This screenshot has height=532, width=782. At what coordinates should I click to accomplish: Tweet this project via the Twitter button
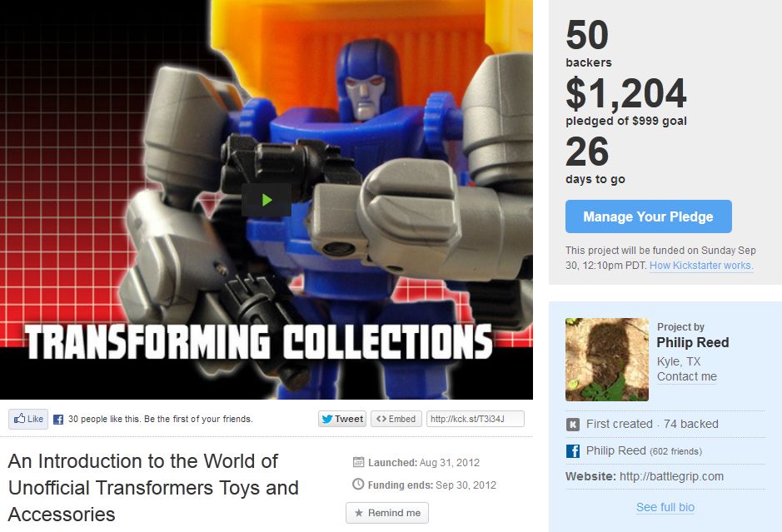click(342, 419)
